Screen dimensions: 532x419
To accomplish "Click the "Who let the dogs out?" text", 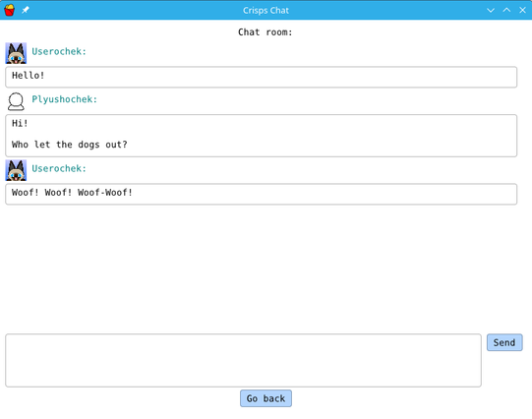I will [70, 145].
